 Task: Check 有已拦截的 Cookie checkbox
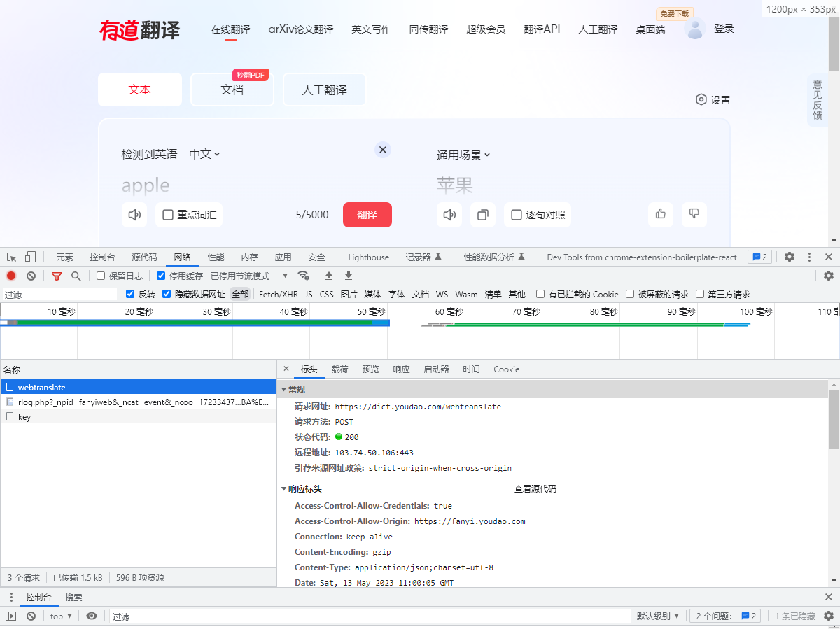point(540,294)
